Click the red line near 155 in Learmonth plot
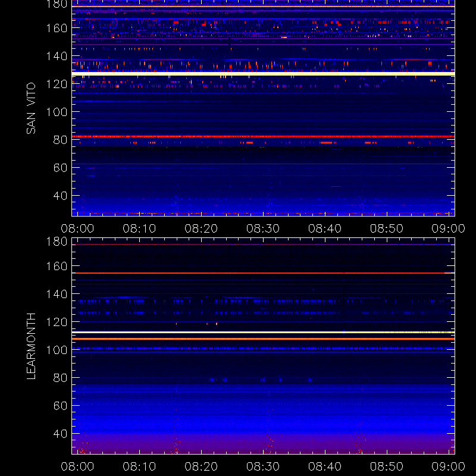 point(263,273)
